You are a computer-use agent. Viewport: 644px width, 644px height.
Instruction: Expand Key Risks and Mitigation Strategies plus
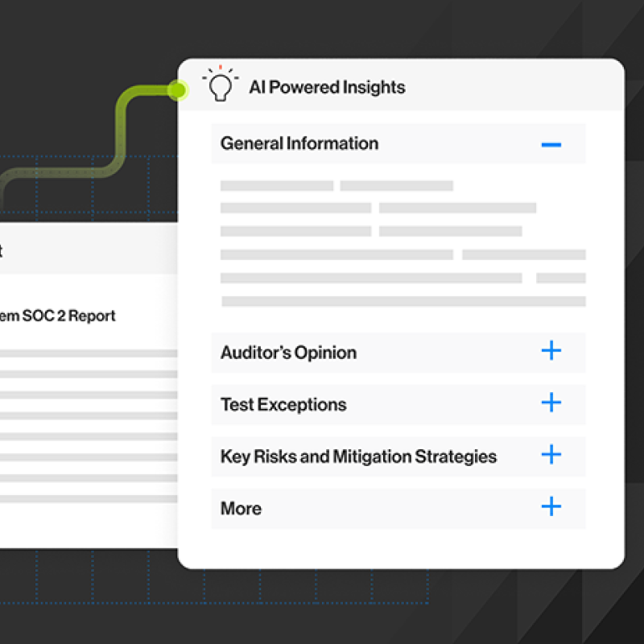coord(551,454)
